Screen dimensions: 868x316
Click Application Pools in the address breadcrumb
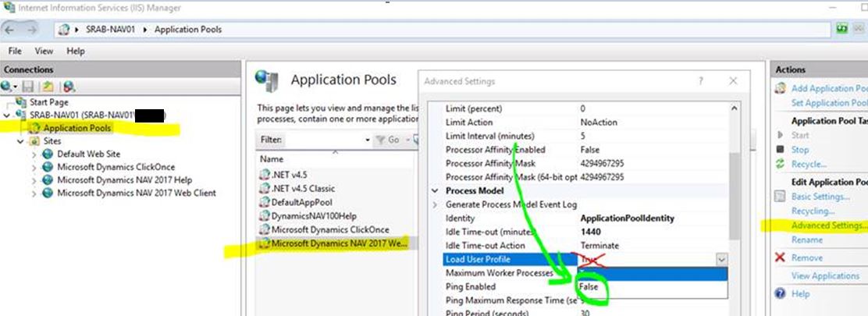coord(188,30)
